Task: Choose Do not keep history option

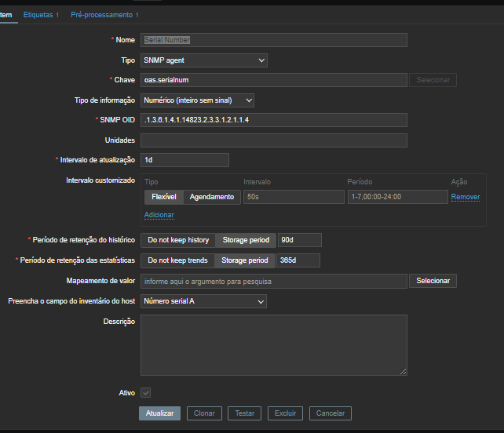Action: pos(180,240)
